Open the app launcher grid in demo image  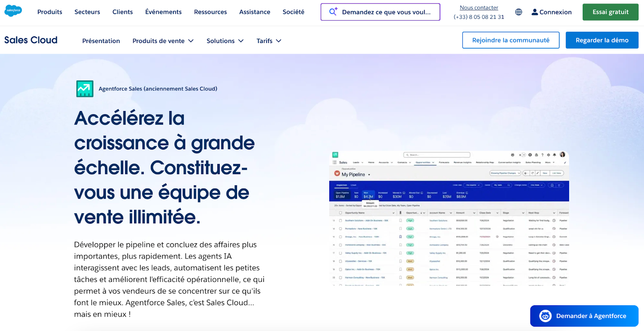pos(334,162)
